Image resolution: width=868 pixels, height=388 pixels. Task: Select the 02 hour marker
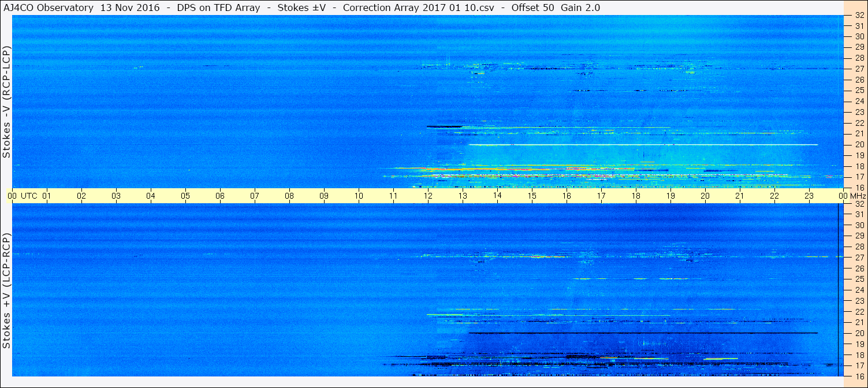pos(81,196)
